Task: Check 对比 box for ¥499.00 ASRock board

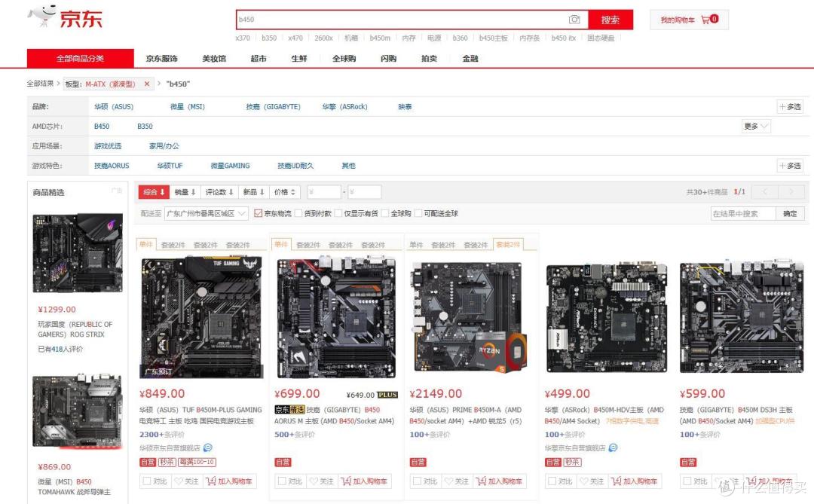Action: [x=552, y=481]
